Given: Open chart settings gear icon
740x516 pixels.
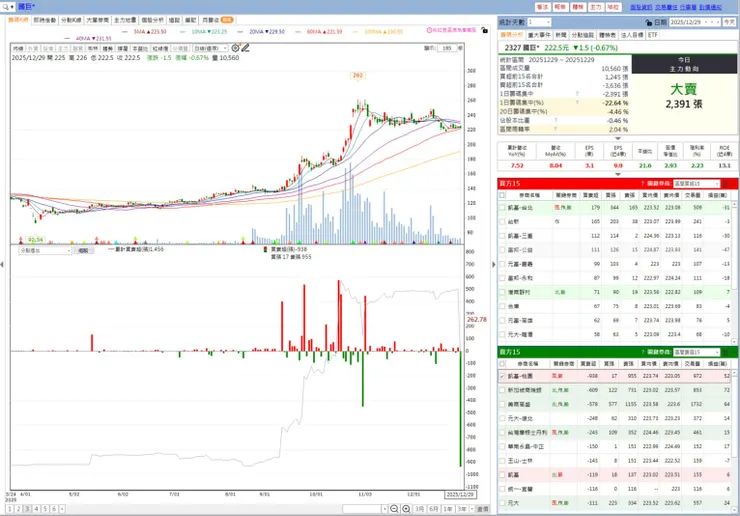Looking at the screenshot, I should (235, 48).
